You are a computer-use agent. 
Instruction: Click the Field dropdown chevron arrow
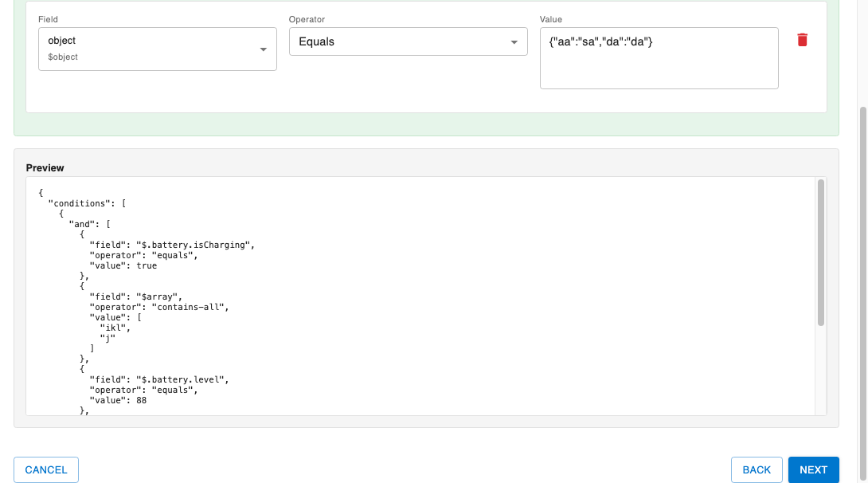[264, 49]
